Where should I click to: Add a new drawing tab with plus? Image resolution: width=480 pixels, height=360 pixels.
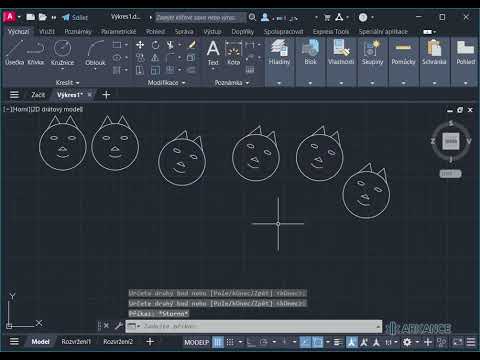[x=106, y=95]
